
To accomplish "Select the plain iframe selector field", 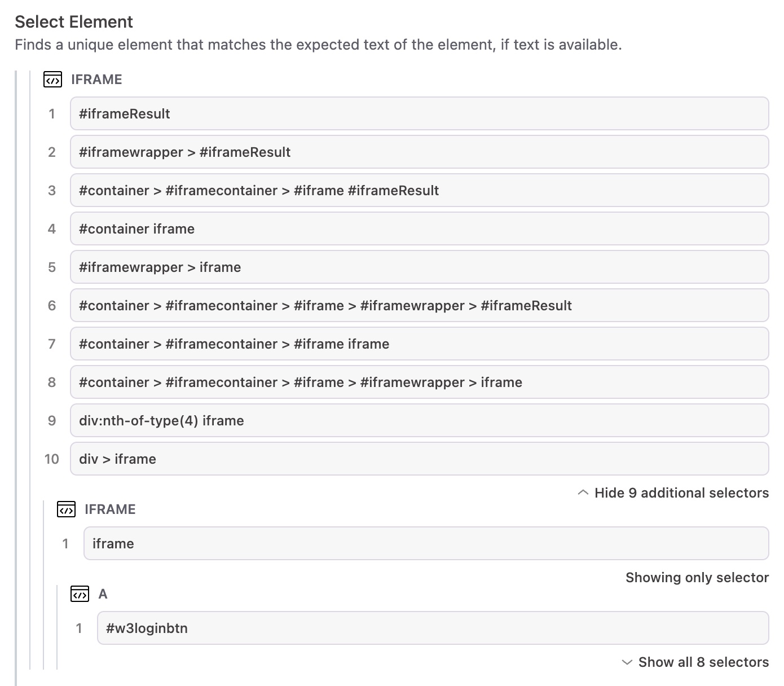I will 426,543.
